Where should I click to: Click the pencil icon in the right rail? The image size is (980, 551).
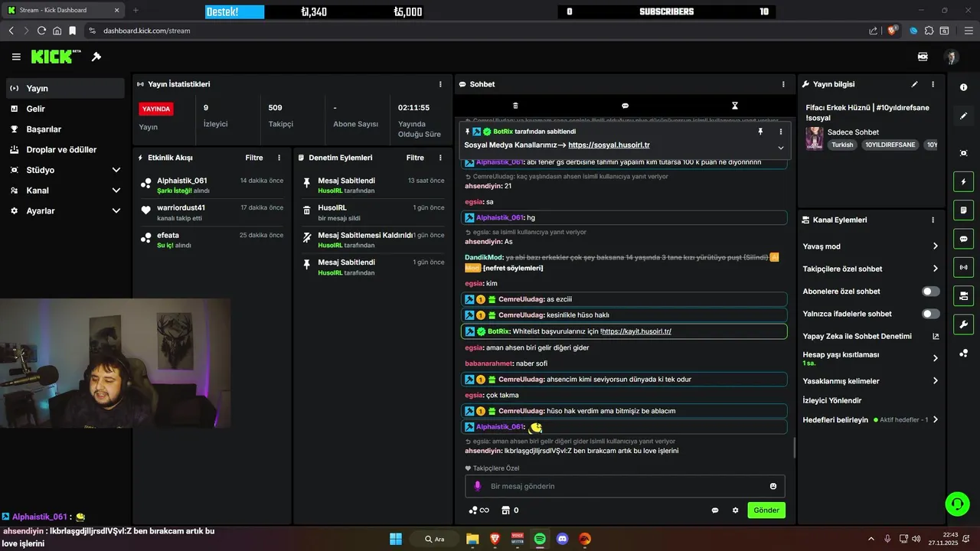point(963,116)
